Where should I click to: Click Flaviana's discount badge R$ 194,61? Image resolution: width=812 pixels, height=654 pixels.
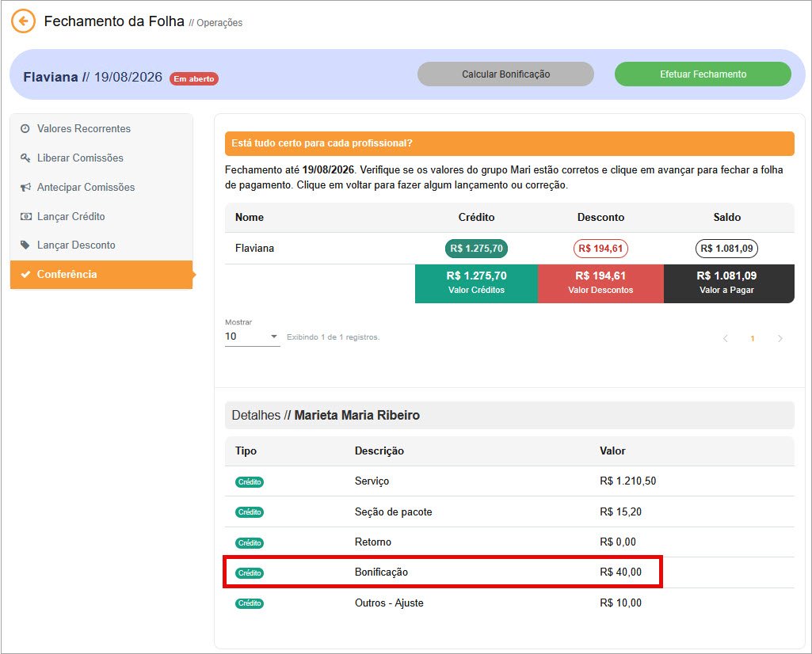pos(600,249)
